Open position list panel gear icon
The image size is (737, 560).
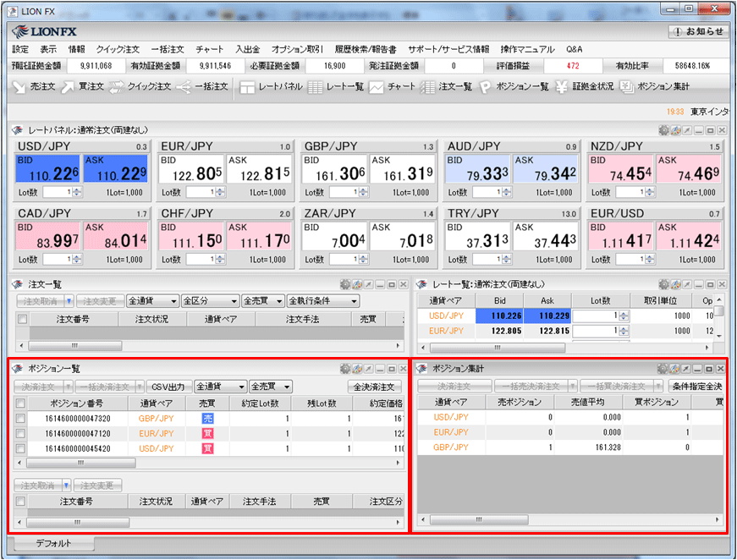pyautogui.click(x=345, y=369)
